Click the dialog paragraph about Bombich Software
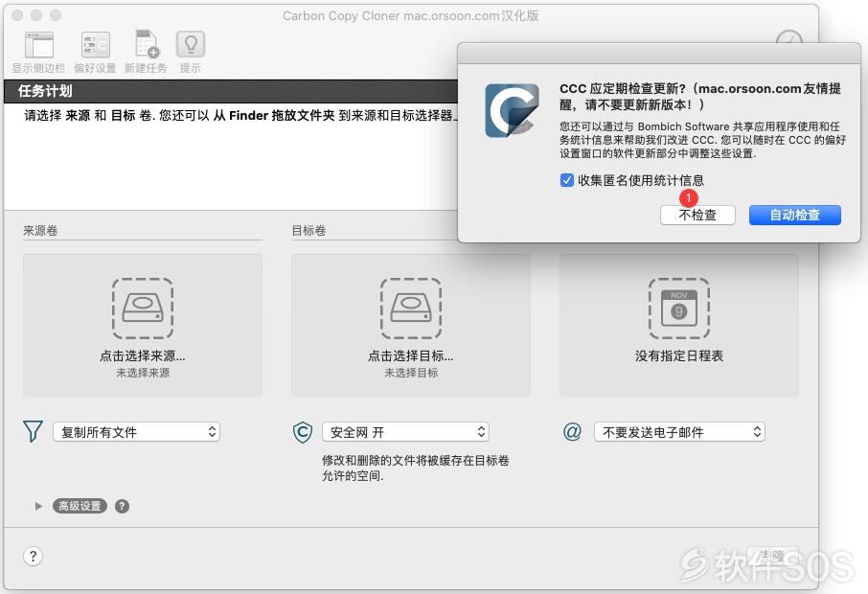Screen dimensions: 868x594 [702, 140]
